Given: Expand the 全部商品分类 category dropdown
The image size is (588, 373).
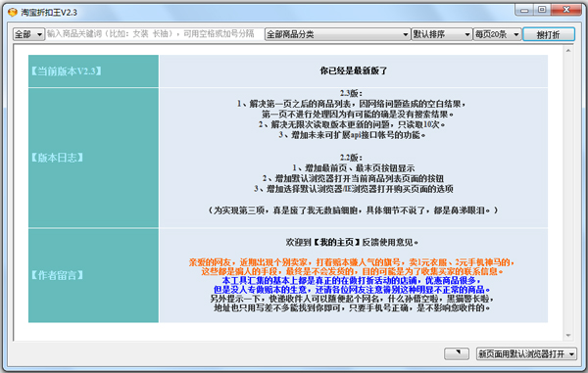Looking at the screenshot, I should pos(337,34).
